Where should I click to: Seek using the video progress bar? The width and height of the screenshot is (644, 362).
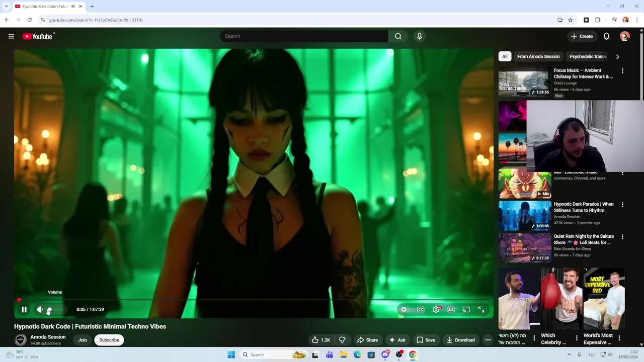point(254,300)
